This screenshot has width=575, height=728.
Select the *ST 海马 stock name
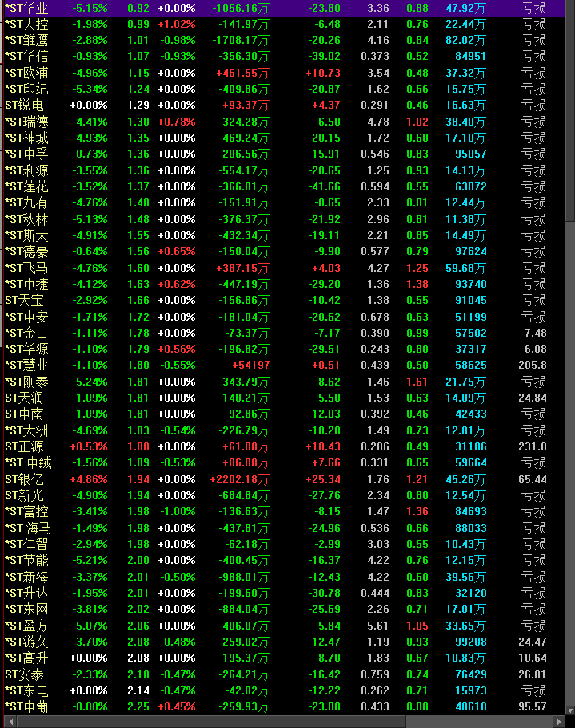[x=28, y=528]
